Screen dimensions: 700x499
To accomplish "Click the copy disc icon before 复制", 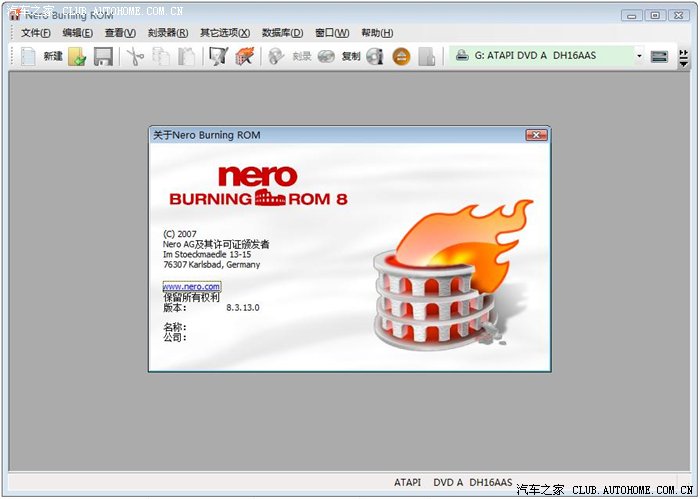I will [x=326, y=56].
